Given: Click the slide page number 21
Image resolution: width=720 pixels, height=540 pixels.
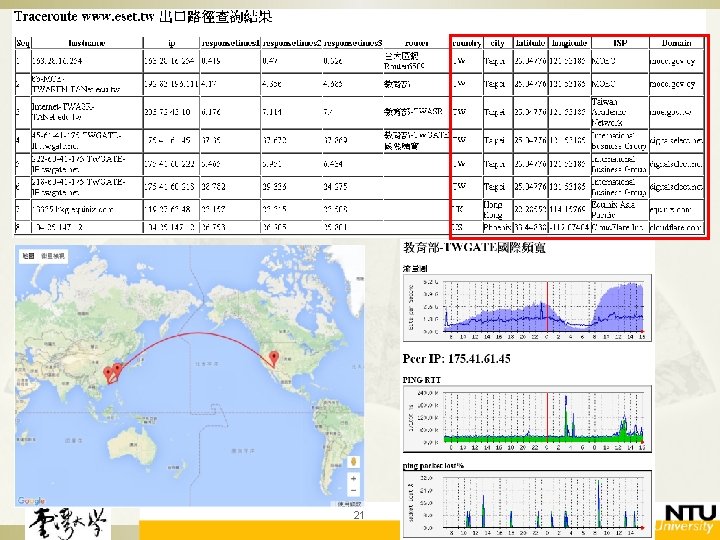Looking at the screenshot, I should 359,515.
